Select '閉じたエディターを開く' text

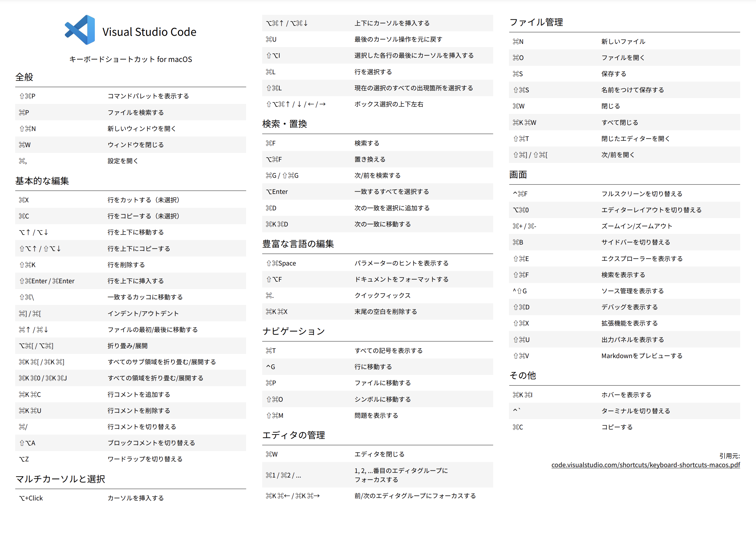[x=635, y=139]
